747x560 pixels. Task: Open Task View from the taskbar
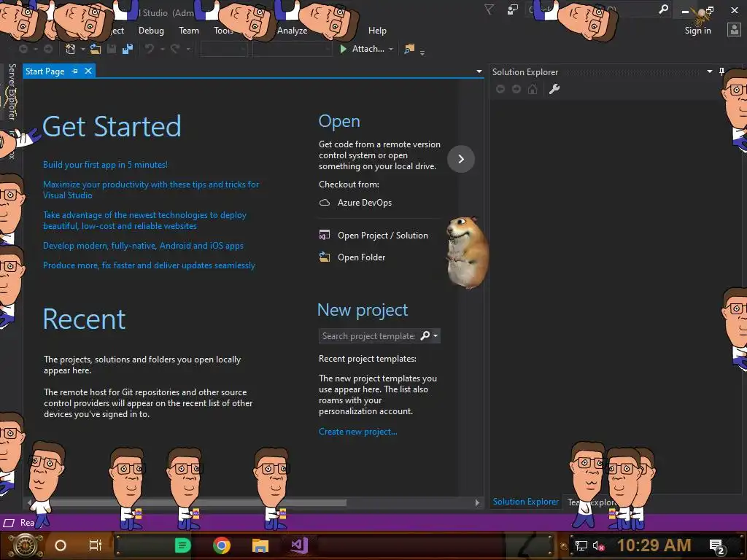pos(96,545)
